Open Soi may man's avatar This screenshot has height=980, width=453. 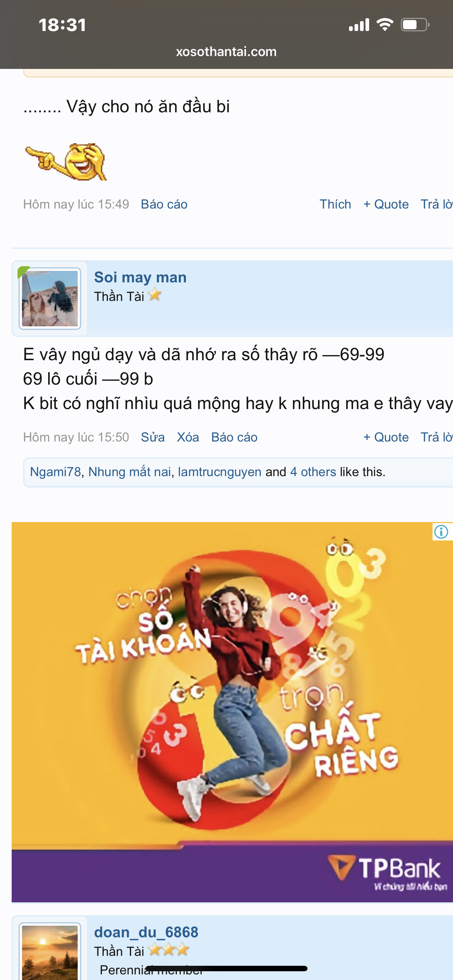[50, 299]
